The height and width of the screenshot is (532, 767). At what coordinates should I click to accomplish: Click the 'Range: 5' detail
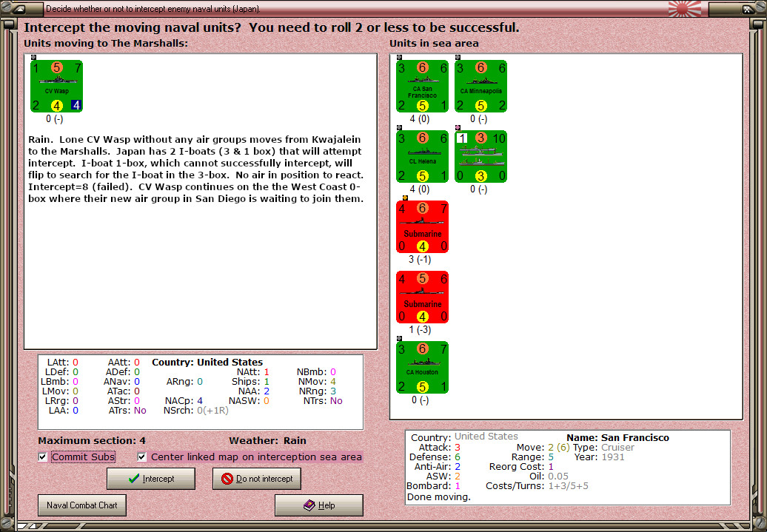click(537, 457)
